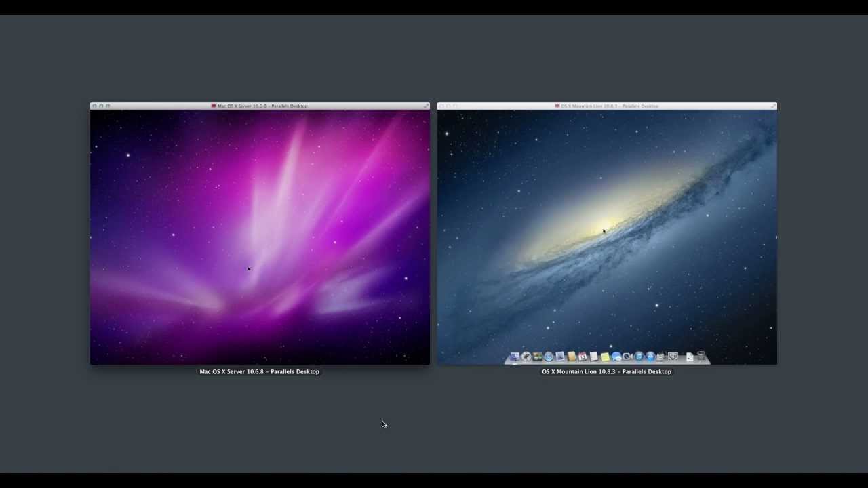This screenshot has height=488, width=868.
Task: Enter full screen for OS X Mountain Lion window
Action: point(773,106)
